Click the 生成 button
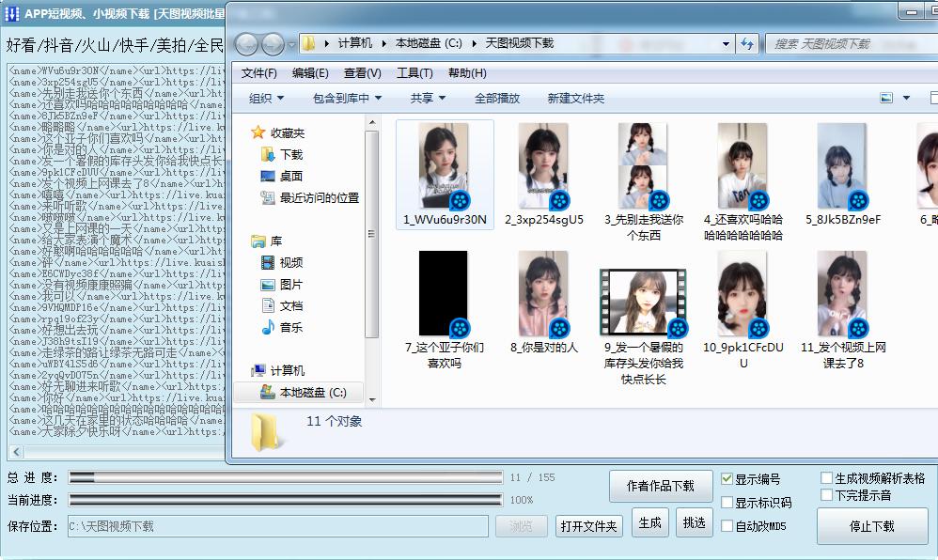The height and width of the screenshot is (560, 938). pyautogui.click(x=649, y=523)
